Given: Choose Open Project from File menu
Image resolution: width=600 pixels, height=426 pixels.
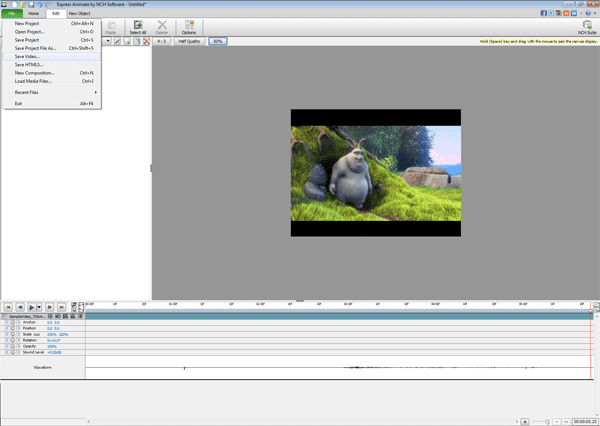Looking at the screenshot, I should click(52, 32).
